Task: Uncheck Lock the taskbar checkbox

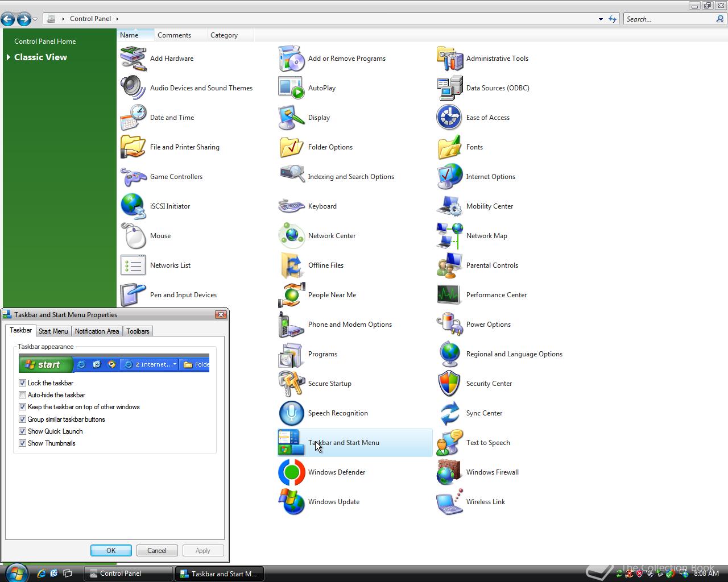Action: tap(23, 383)
